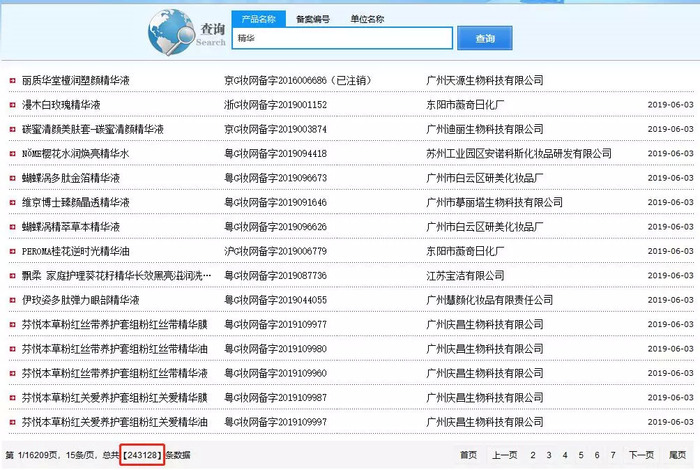Click red bullet icon beside 蝴蝶涡精萃草本精华液
Viewport: 700px width, 470px height.
point(12,227)
